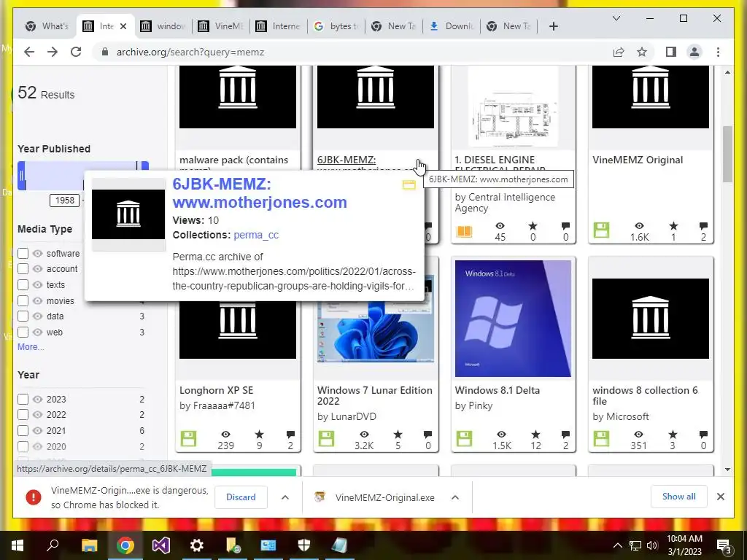The height and width of the screenshot is (560, 747).
Task: Close the downloads bar
Action: coord(720,497)
